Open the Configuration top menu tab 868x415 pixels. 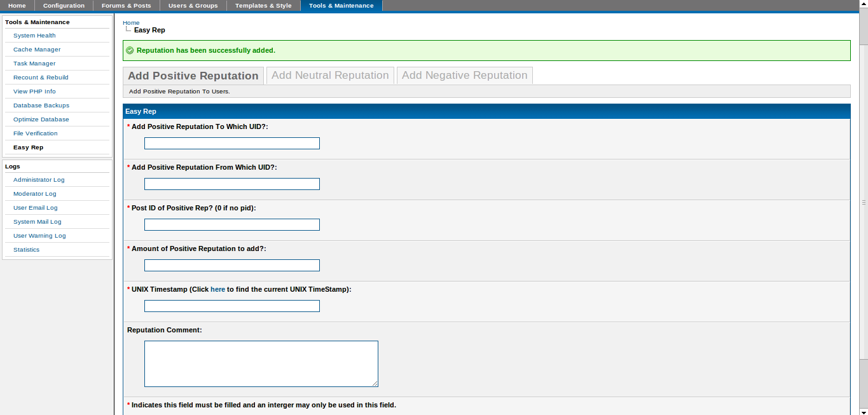click(64, 6)
